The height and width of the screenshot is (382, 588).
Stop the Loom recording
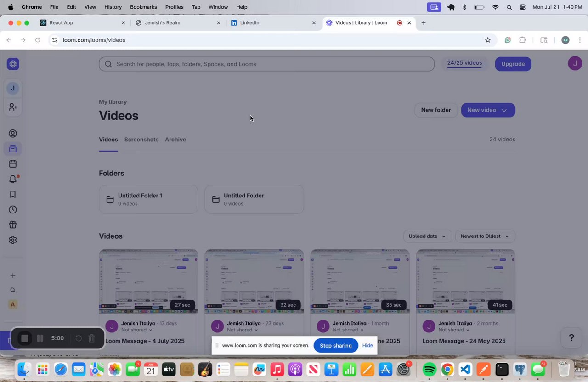coord(25,338)
